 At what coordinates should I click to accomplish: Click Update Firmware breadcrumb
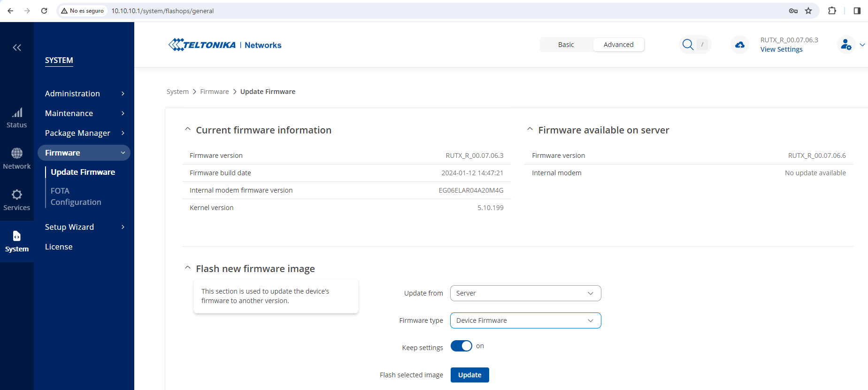tap(268, 92)
